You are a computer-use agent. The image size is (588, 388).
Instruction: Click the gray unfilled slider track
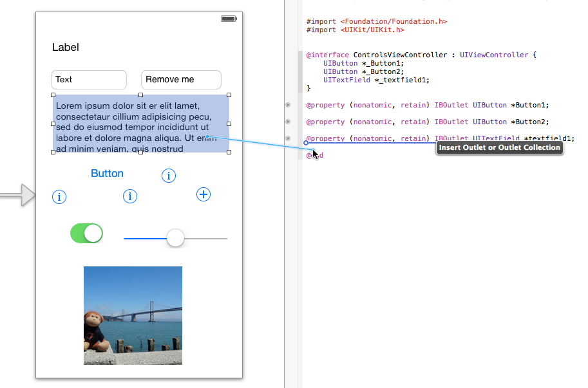pyautogui.click(x=205, y=238)
